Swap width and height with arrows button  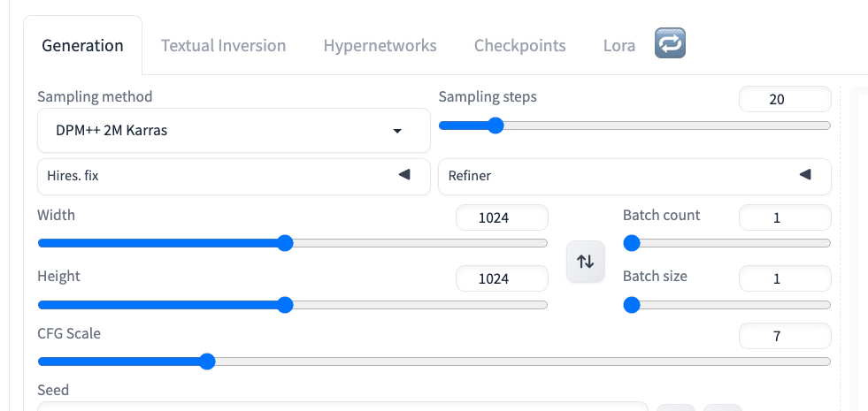585,262
